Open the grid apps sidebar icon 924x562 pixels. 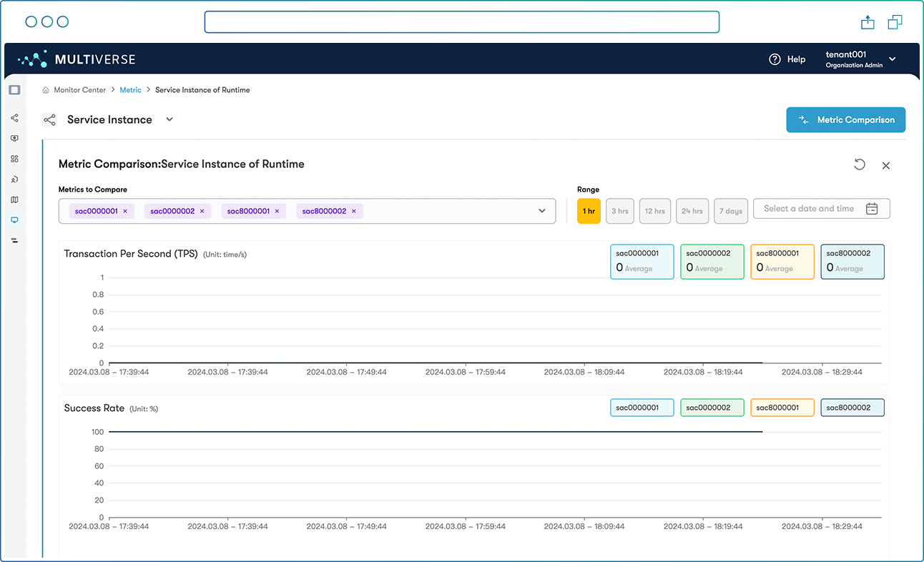(14, 159)
